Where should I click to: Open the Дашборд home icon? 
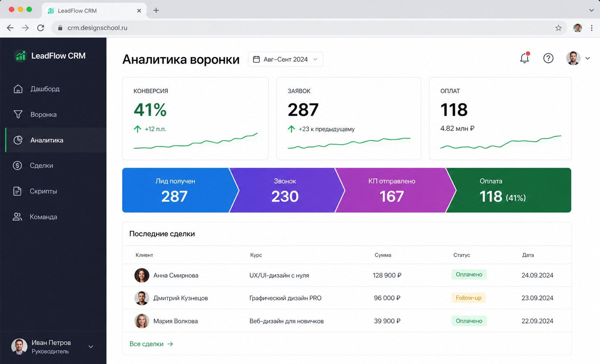click(x=18, y=89)
